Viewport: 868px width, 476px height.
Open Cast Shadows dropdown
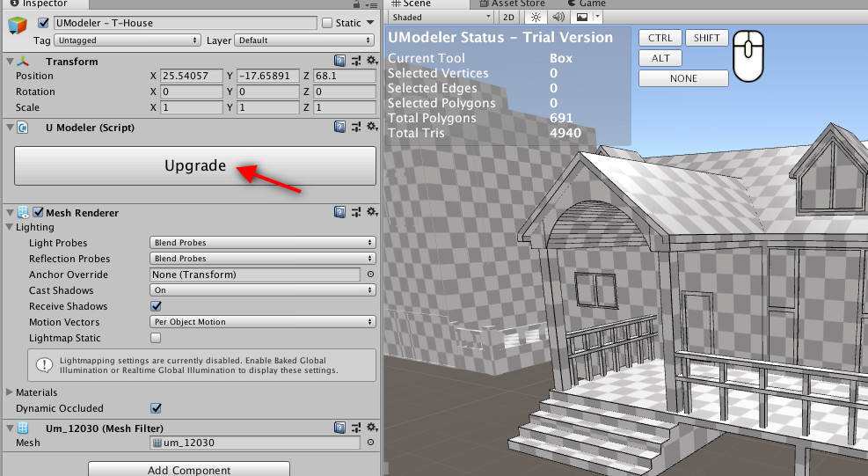tap(262, 289)
